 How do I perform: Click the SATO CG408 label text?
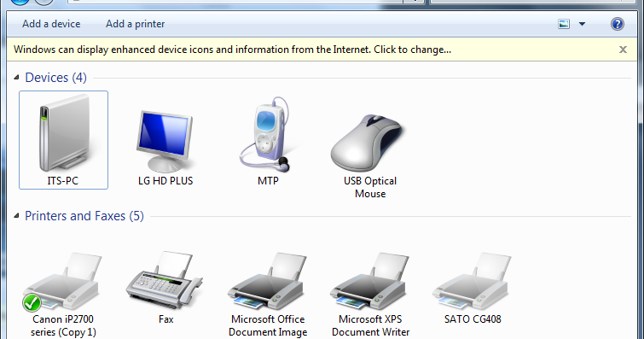pos(473,319)
